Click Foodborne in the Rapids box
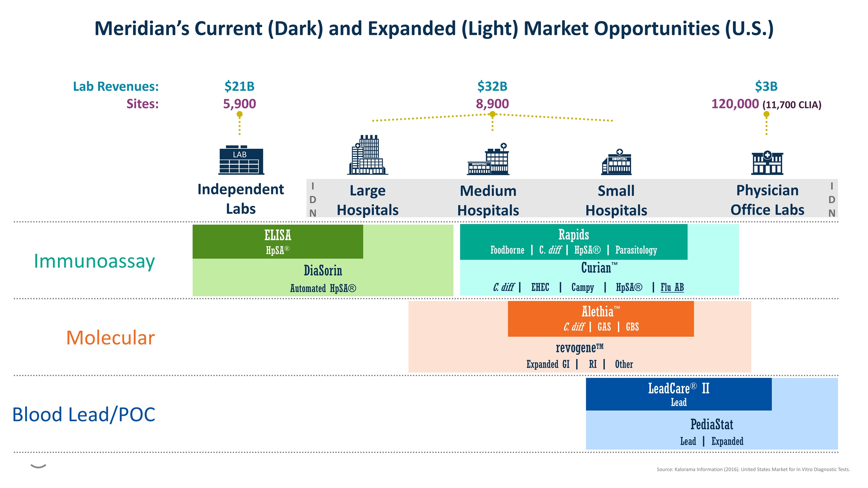868x488 pixels. [507, 250]
